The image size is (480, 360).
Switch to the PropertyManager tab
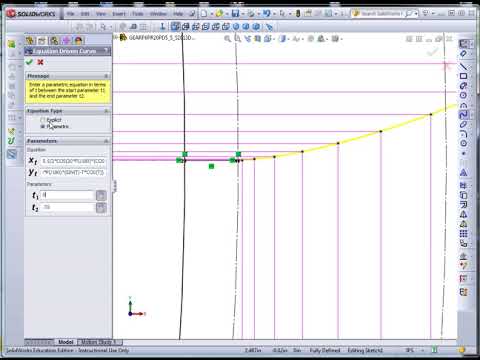tap(42, 41)
